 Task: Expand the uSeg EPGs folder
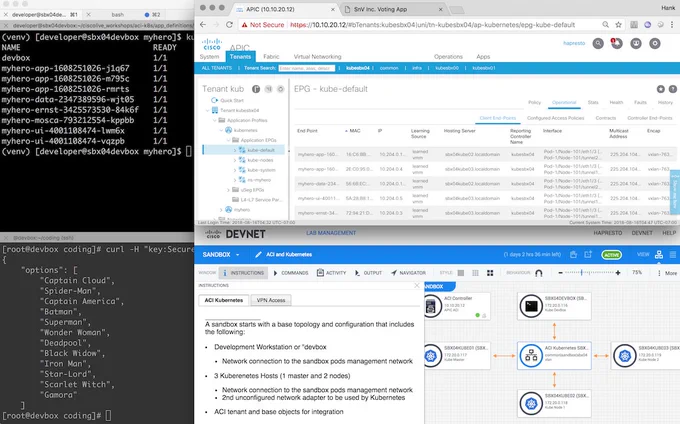[228, 190]
